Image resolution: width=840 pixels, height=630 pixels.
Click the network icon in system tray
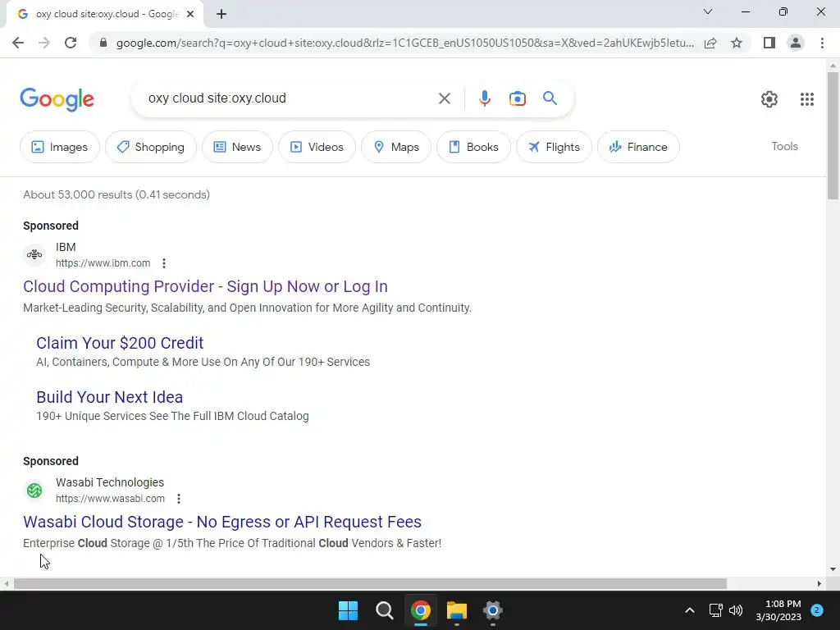coord(715,610)
